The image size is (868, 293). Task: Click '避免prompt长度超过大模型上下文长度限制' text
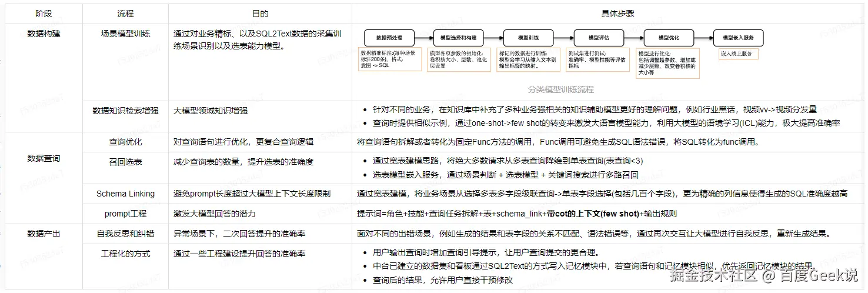point(252,194)
